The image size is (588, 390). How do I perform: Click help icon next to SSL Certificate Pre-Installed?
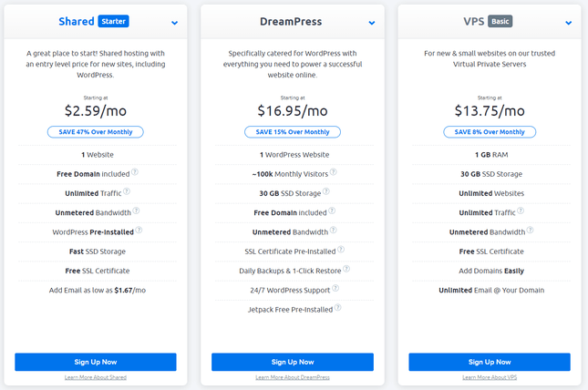tap(341, 250)
